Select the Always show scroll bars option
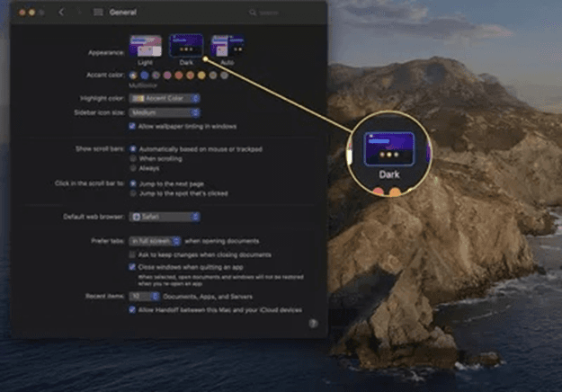 [133, 167]
